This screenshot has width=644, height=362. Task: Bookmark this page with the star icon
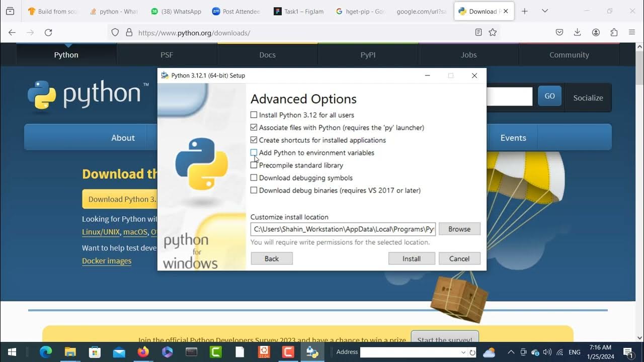[x=493, y=32]
